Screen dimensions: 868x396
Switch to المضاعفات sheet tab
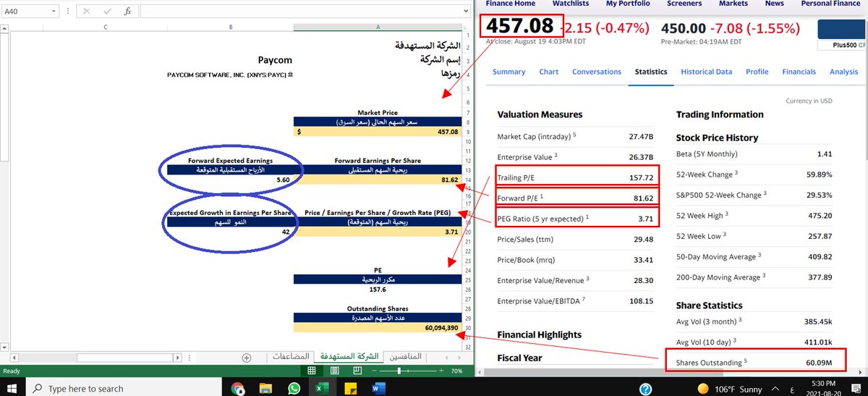291,357
